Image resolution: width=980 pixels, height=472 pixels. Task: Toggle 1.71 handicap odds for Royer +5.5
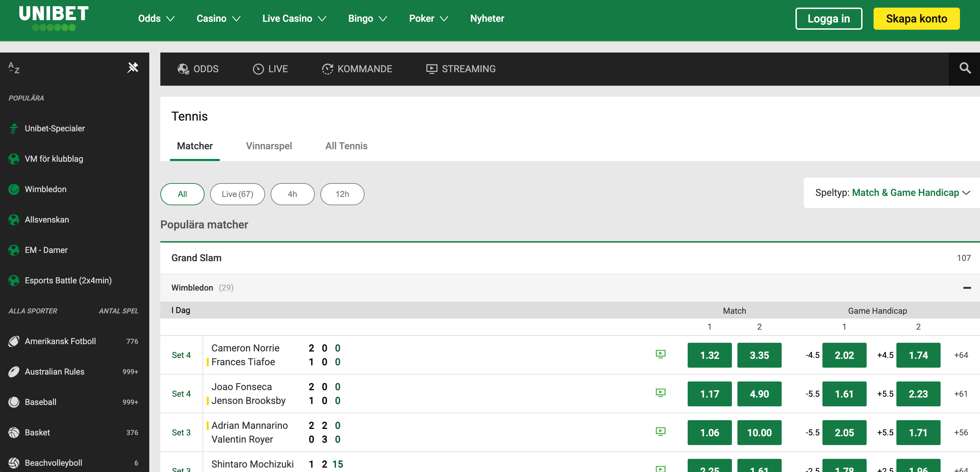918,433
